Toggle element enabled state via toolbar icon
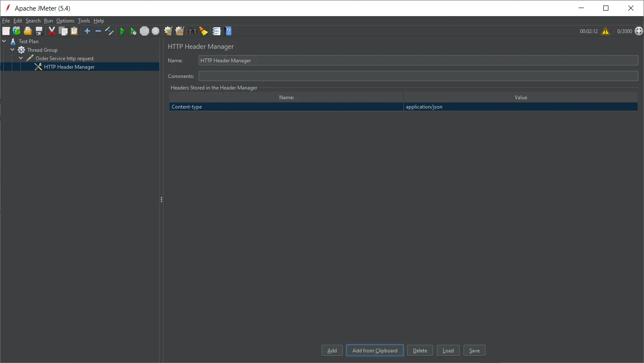The height and width of the screenshot is (363, 644). point(109,31)
